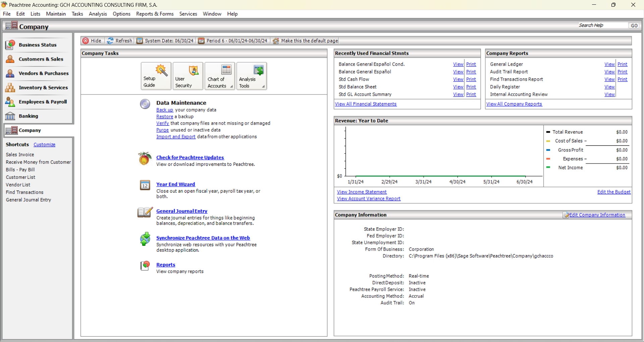Screen dimensions: 644x342
Task: Open the Sales Invoice shortcut
Action: pyautogui.click(x=20, y=155)
